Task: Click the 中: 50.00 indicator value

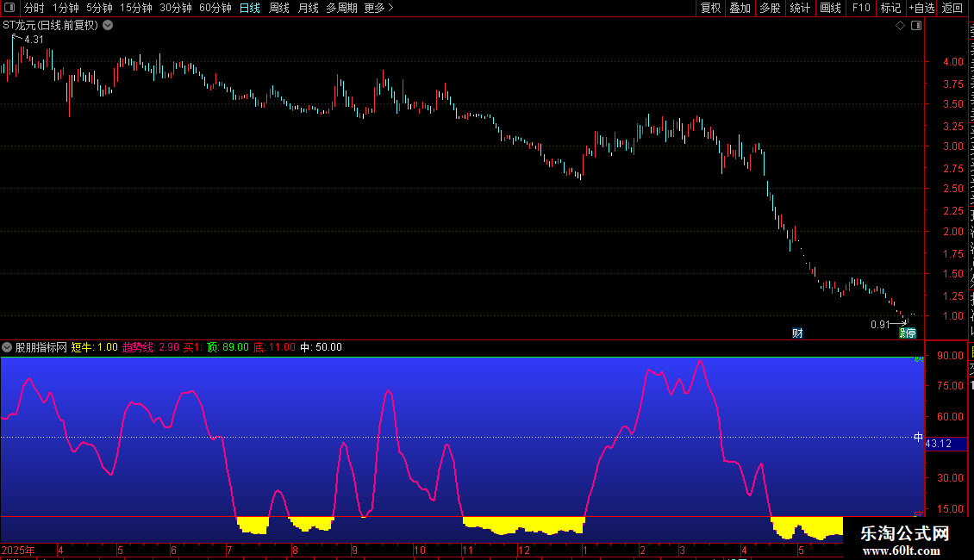Action: 322,347
